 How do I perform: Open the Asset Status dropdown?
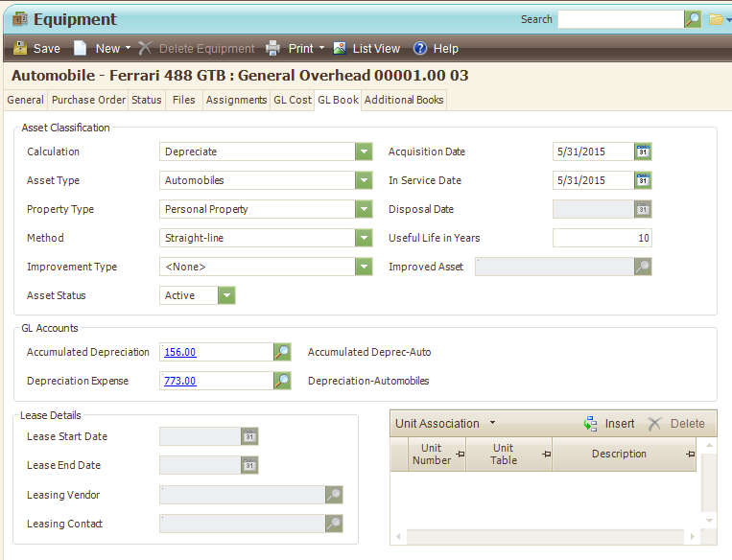point(226,295)
